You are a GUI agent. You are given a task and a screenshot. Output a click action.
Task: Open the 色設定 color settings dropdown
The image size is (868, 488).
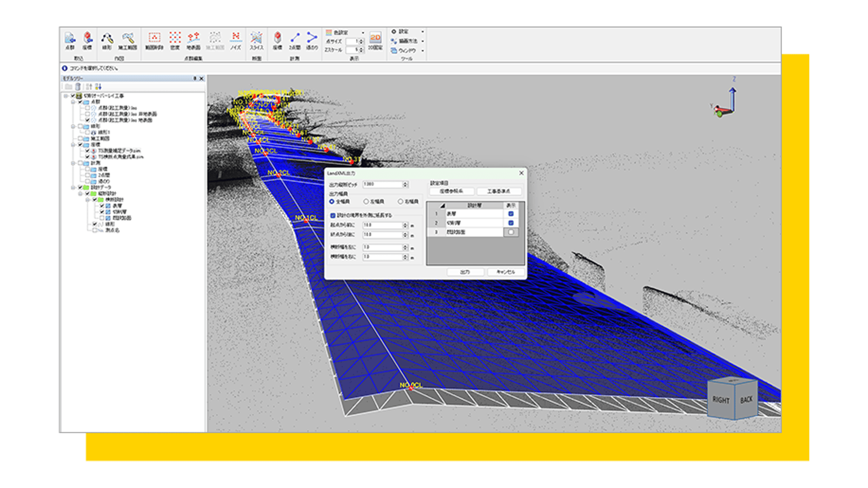pos(345,33)
